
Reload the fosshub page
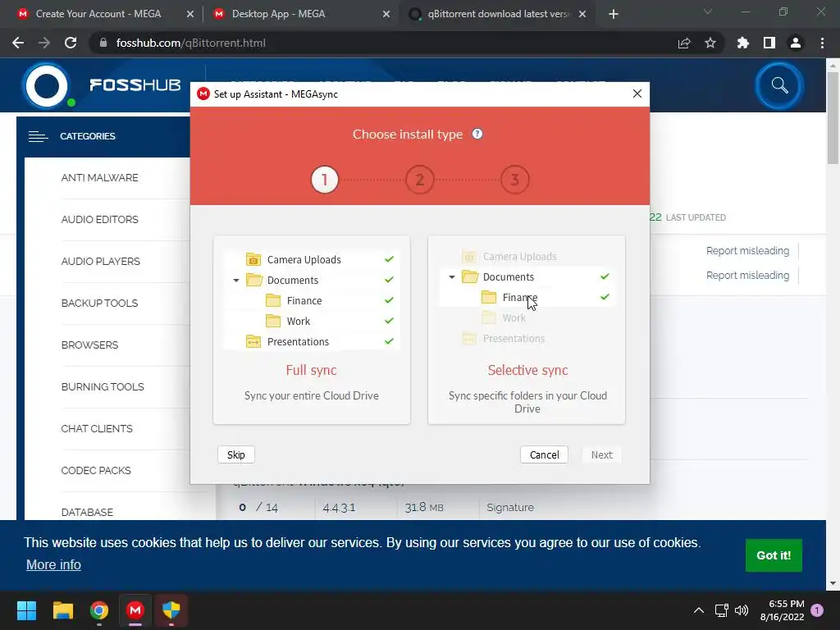71,43
